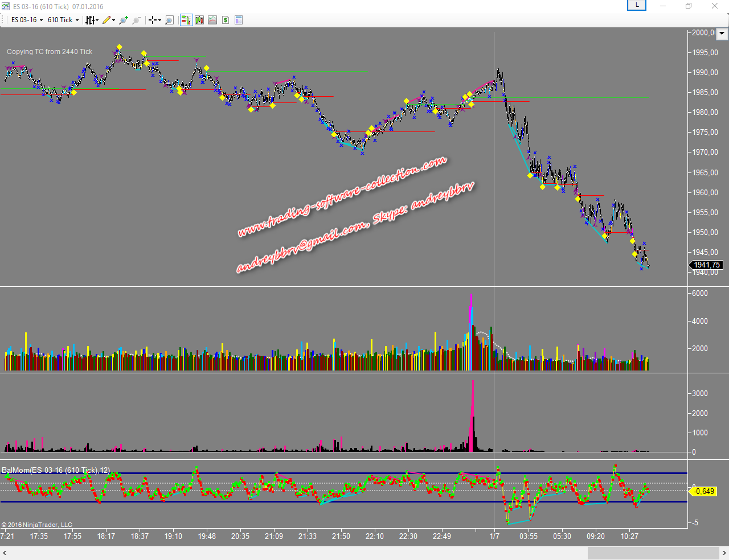Click the zoom in magnifier icon
This screenshot has width=729, height=560.
123,20
